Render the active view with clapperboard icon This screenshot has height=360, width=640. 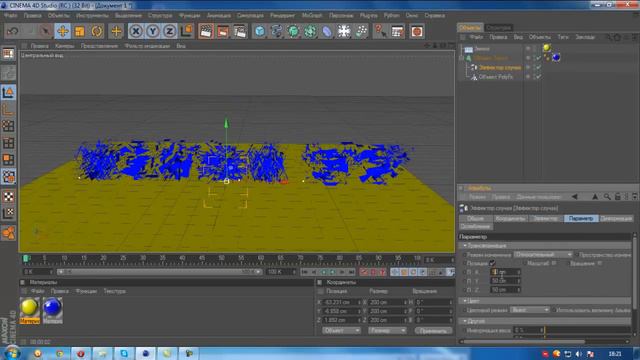point(206,31)
